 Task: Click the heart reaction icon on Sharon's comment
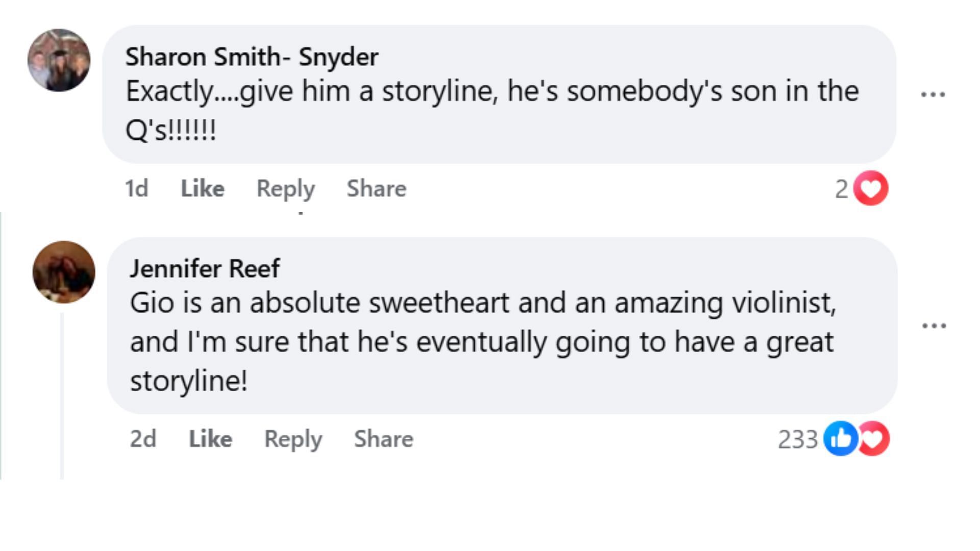point(871,188)
